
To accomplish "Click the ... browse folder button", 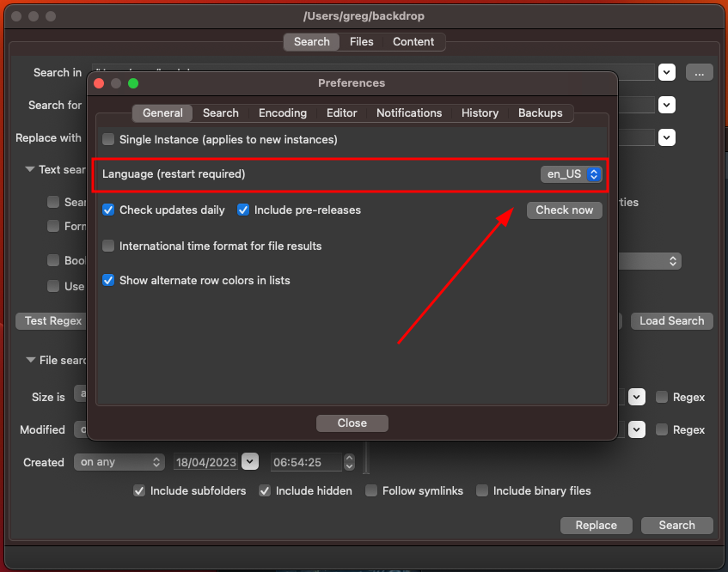I will [x=700, y=72].
